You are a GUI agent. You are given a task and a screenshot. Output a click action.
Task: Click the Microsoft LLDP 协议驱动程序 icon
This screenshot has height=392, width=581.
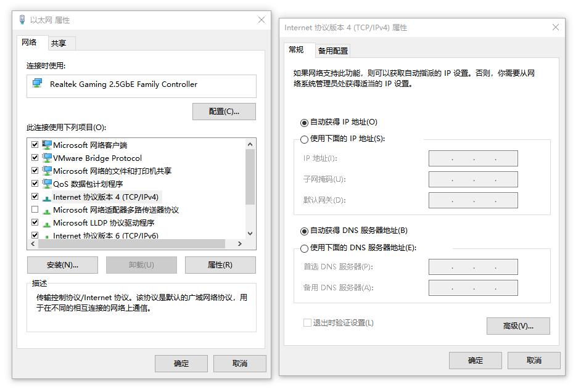(46, 222)
